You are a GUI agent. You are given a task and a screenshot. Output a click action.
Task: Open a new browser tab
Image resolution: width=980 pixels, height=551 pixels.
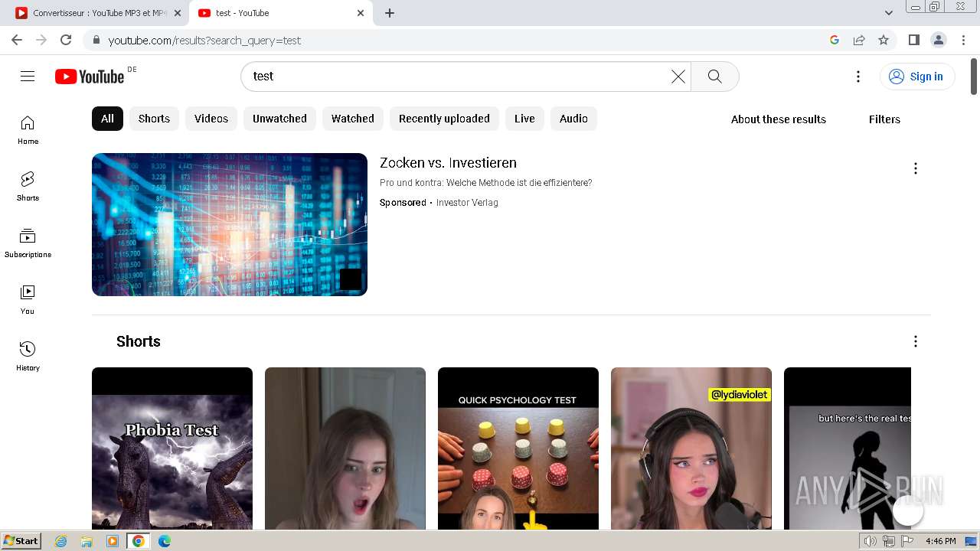tap(390, 13)
